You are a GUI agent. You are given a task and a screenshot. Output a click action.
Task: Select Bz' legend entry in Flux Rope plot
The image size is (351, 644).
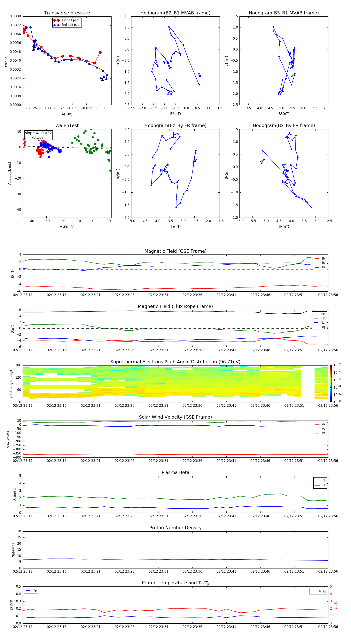[x=320, y=323]
